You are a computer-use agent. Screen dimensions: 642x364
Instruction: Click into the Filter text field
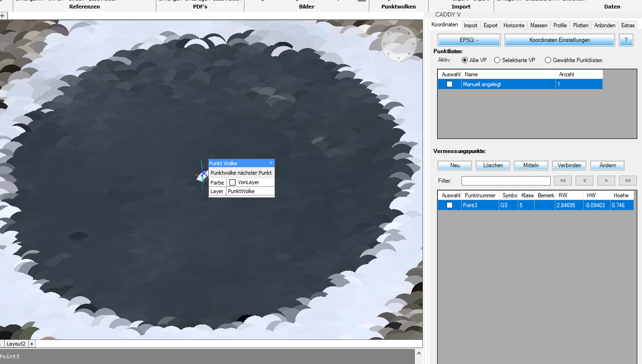(x=505, y=181)
